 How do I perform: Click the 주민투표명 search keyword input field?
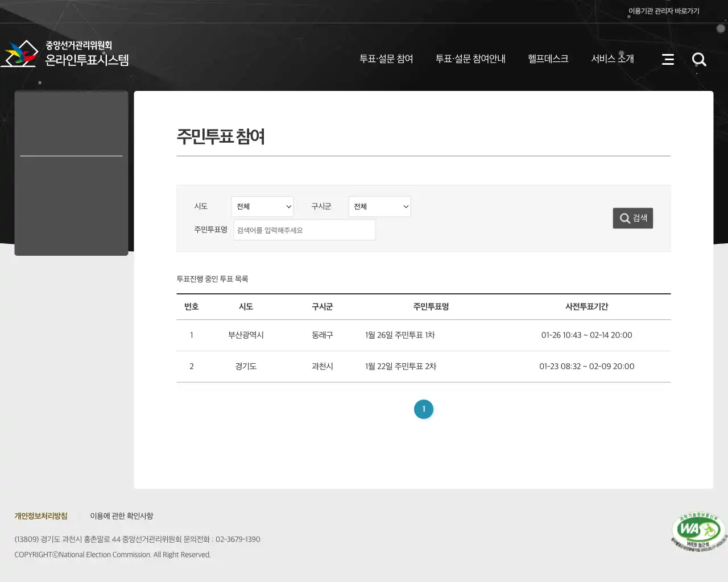click(x=304, y=230)
